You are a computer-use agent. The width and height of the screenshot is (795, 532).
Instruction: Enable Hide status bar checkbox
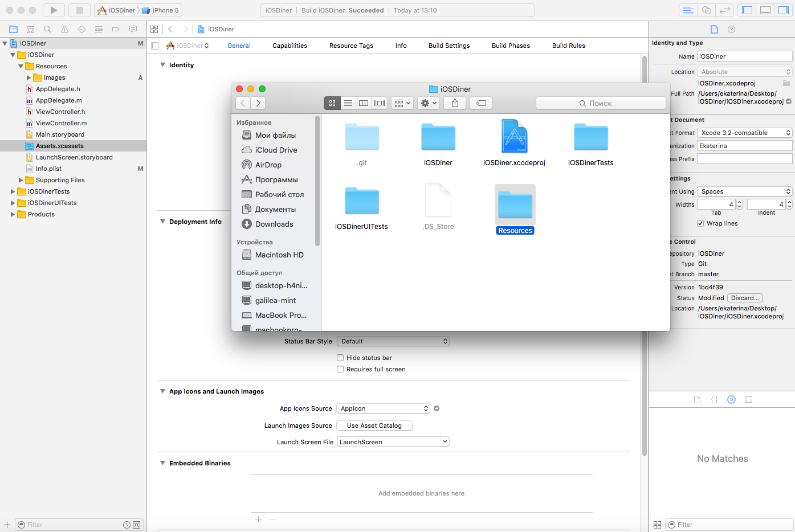pyautogui.click(x=340, y=358)
